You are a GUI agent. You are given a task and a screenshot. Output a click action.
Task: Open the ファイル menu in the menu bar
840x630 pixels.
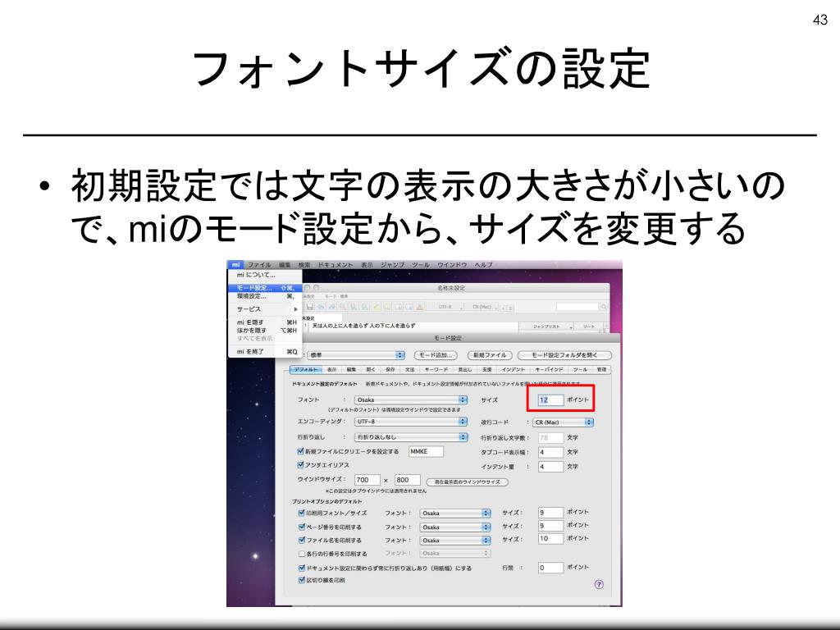tap(259, 265)
